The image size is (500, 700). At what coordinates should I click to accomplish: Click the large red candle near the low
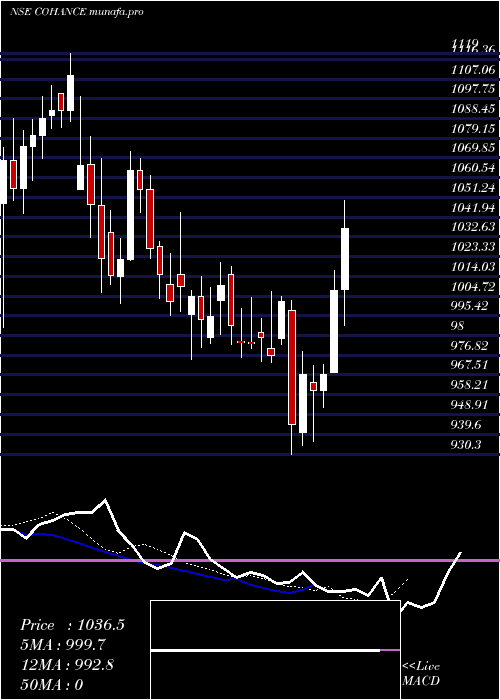click(x=292, y=367)
